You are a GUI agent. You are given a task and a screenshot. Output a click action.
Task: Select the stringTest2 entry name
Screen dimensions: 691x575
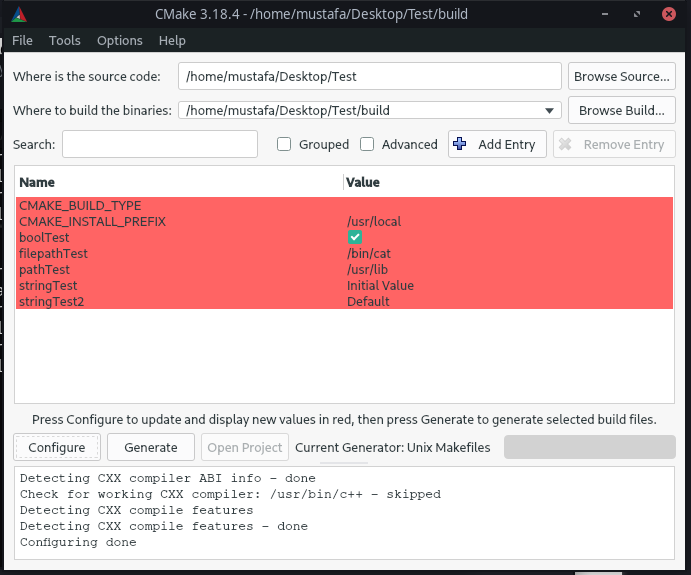[51, 301]
